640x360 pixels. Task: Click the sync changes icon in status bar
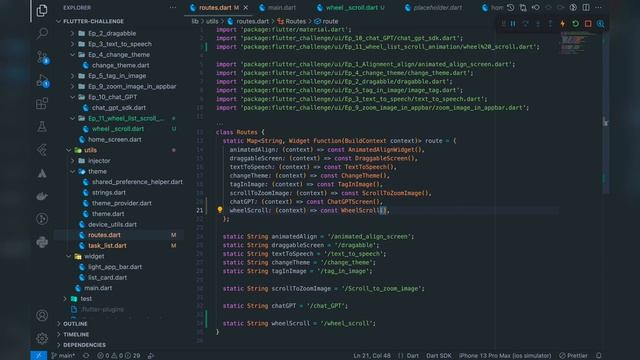pos(86,356)
